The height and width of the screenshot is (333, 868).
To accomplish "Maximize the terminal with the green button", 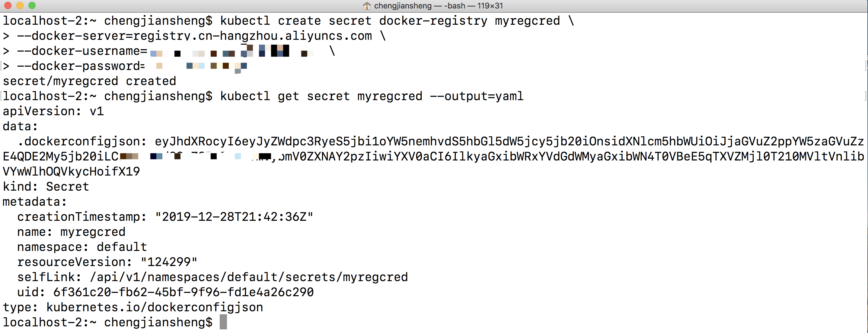I will click(x=32, y=5).
